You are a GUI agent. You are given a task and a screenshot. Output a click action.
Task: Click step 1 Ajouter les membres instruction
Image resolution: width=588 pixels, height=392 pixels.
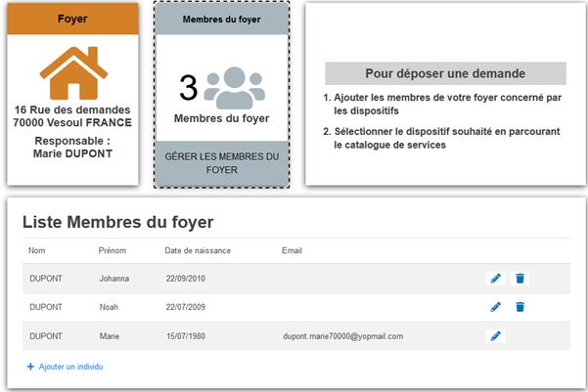pyautogui.click(x=442, y=105)
